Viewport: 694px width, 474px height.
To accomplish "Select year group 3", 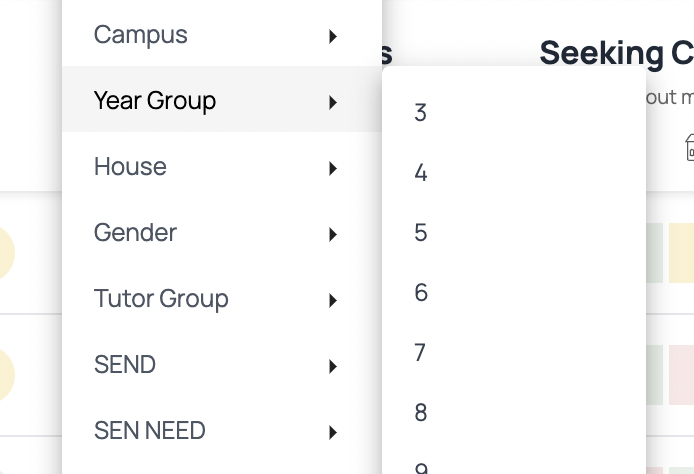I will coord(514,112).
